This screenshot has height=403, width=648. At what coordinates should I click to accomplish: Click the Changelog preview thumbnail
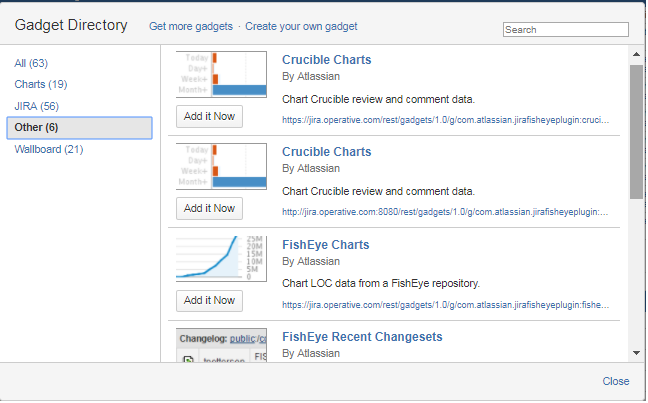pyautogui.click(x=222, y=345)
